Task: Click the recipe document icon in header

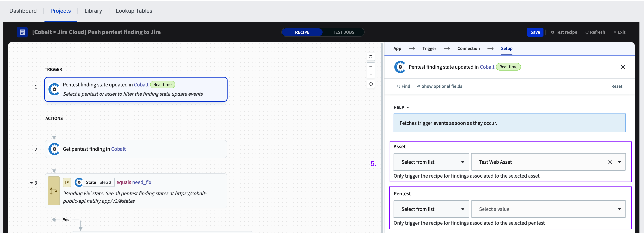Action: 22,32
